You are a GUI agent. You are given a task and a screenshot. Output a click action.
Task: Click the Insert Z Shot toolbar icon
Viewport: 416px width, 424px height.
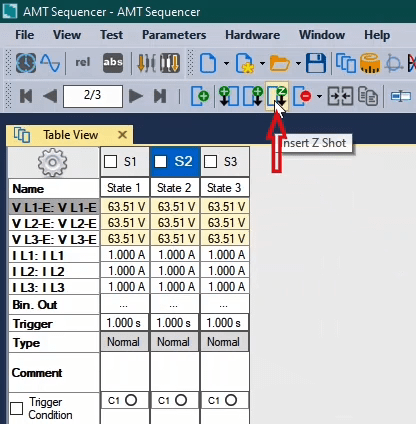point(277,96)
